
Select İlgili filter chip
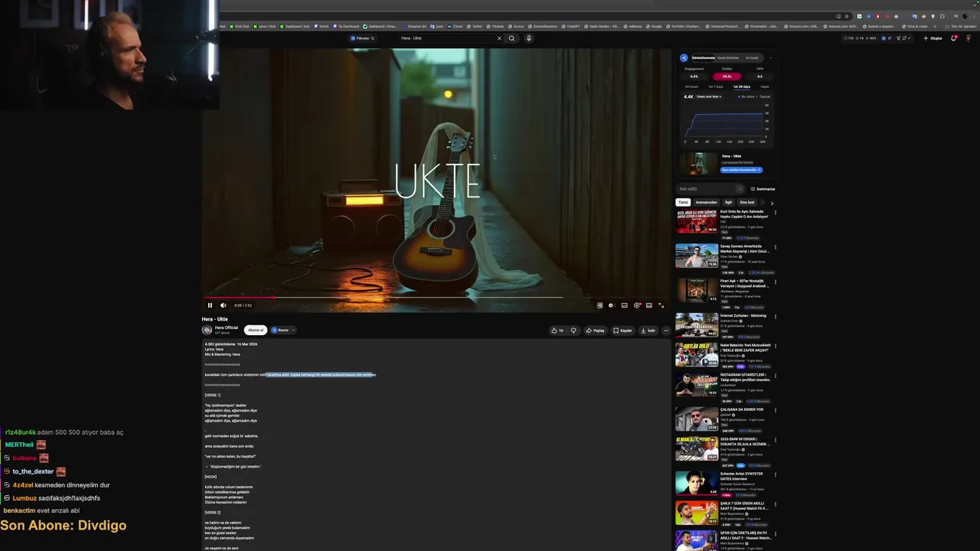coord(728,203)
